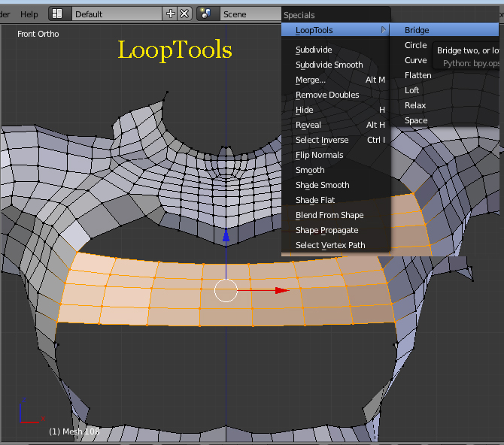This screenshot has height=445, width=504.
Task: Select Subdivide Smooth in Specials menu
Action: point(335,65)
